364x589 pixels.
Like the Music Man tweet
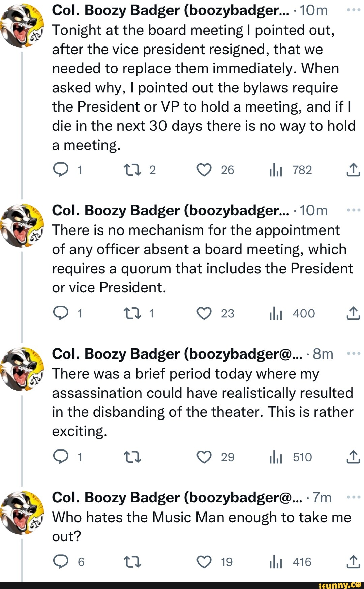pos(204,562)
